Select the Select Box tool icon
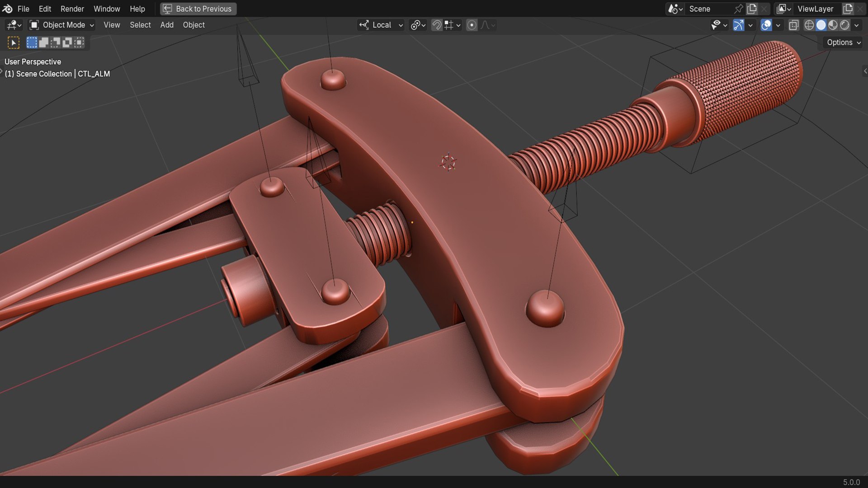This screenshot has height=488, width=868. [x=14, y=42]
